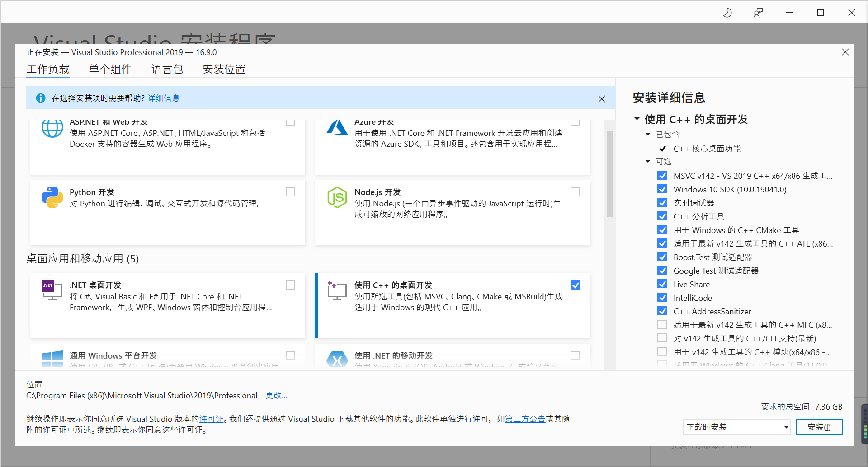Check the ASP.NET and Web workload checkbox
868x467 pixels.
click(291, 122)
